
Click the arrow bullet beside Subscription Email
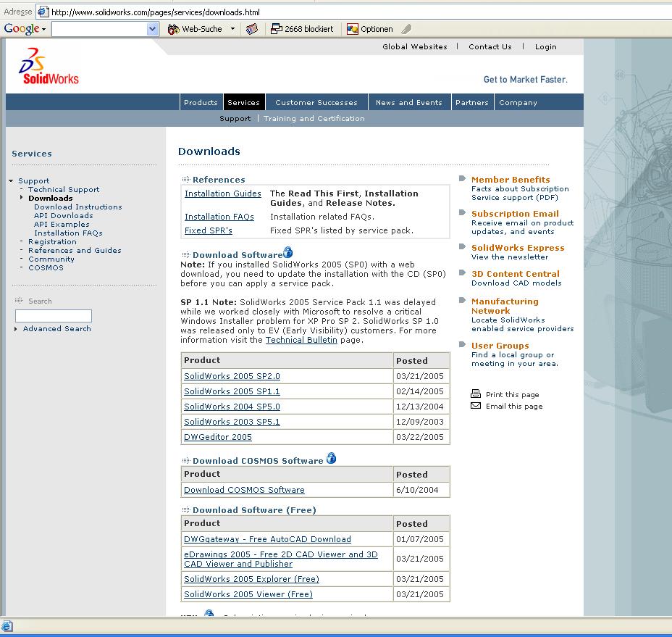pyautogui.click(x=462, y=212)
